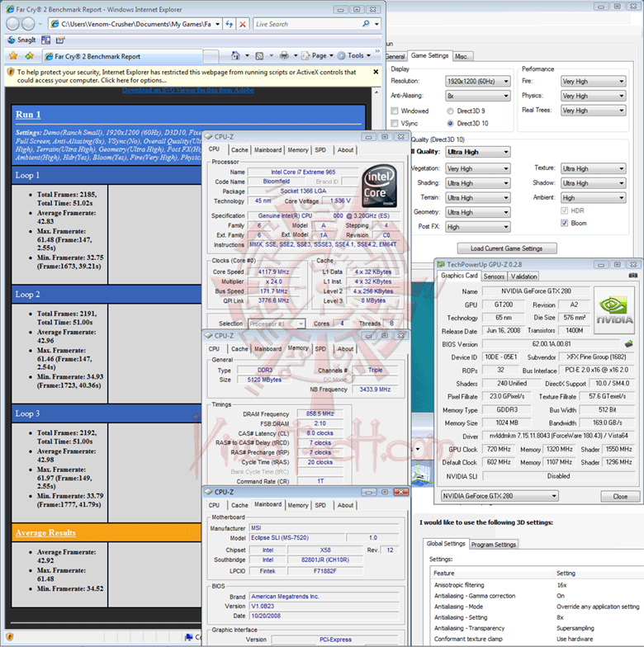
Task: Select the Direct3D 10 radio button
Action: coord(451,123)
